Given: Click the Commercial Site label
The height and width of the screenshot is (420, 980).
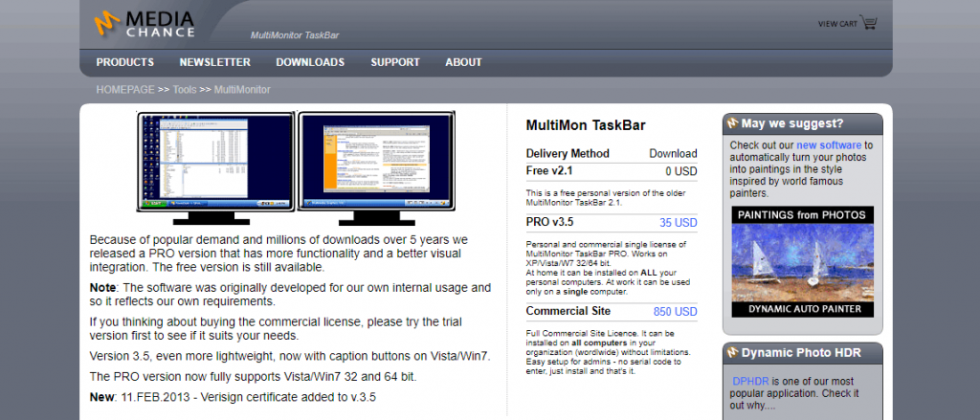Looking at the screenshot, I should tap(568, 311).
